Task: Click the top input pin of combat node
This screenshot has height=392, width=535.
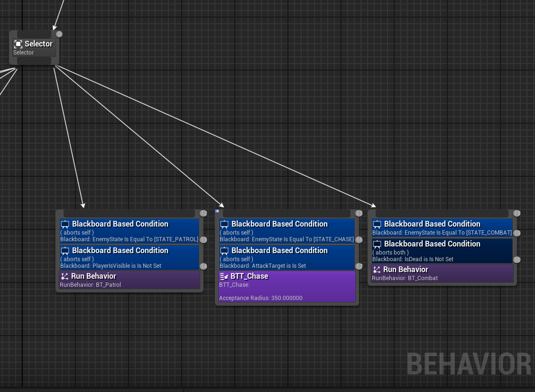Action: click(441, 214)
